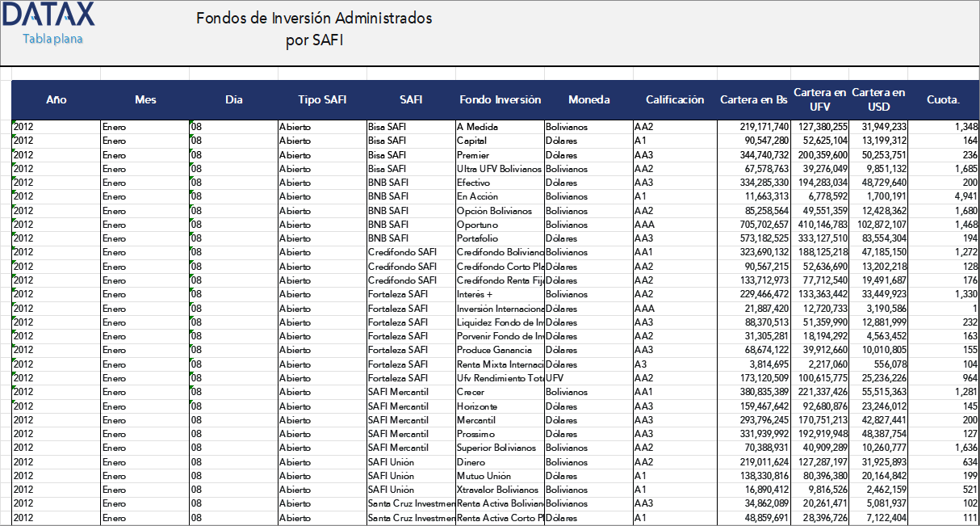Click the Moneda column header
The height and width of the screenshot is (526, 980).
588,99
